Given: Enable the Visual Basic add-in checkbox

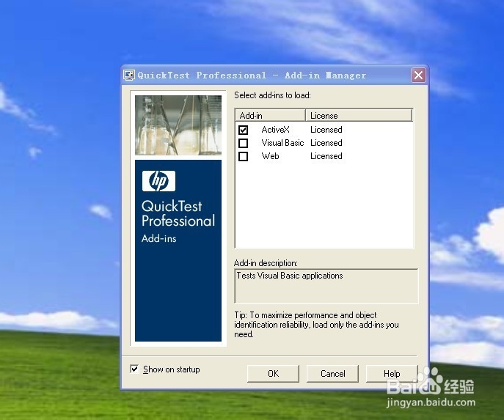Looking at the screenshot, I should click(244, 143).
